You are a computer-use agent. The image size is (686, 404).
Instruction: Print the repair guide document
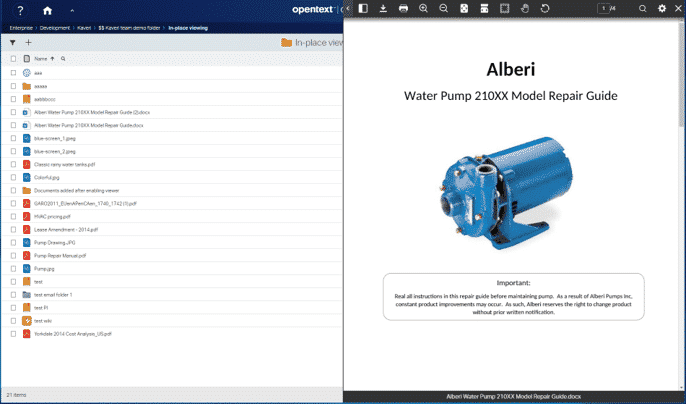403,8
